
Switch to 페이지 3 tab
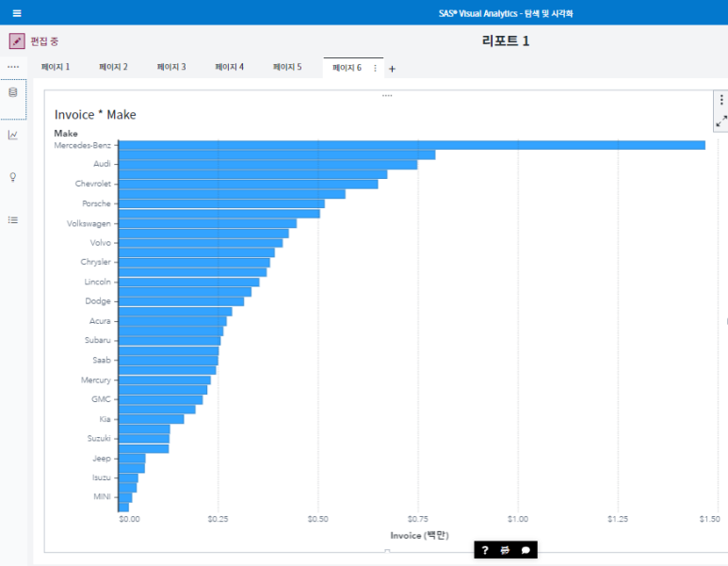[x=171, y=67]
